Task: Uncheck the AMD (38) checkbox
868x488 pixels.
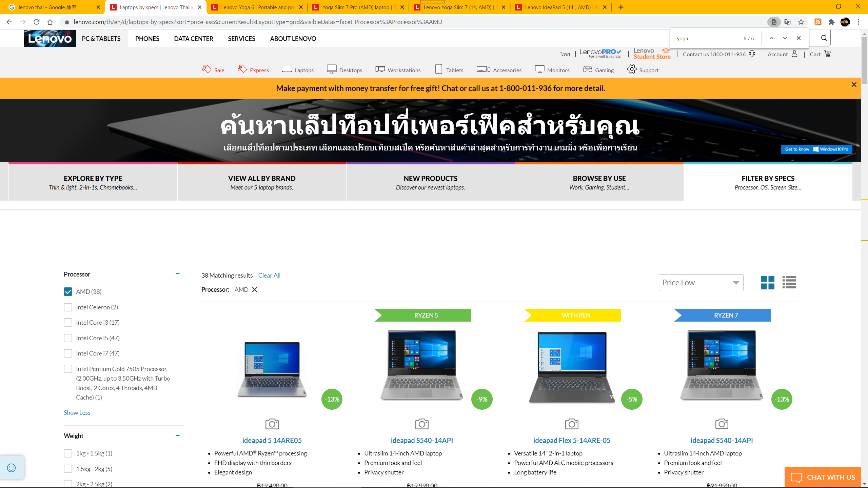Action: click(68, 292)
